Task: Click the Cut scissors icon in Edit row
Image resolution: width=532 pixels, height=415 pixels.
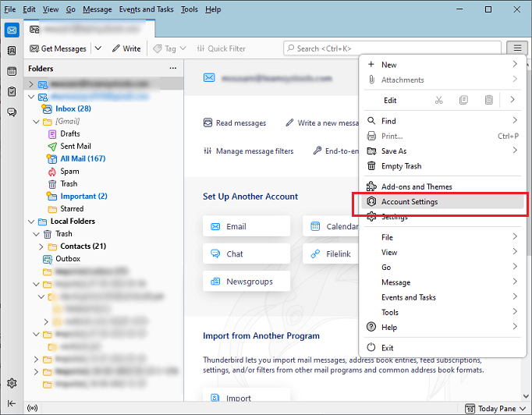Action: point(438,100)
